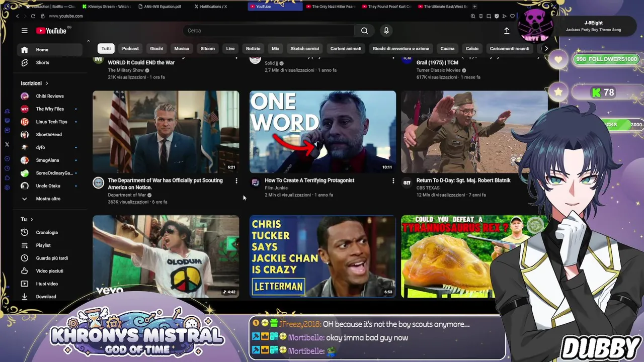Switch to Only Nazi Hitler Feared tab
Image resolution: width=644 pixels, height=362 pixels.
(331, 7)
